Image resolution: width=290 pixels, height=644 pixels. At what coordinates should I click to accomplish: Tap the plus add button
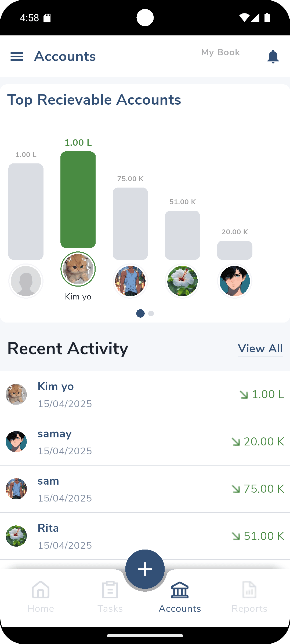[x=145, y=569]
